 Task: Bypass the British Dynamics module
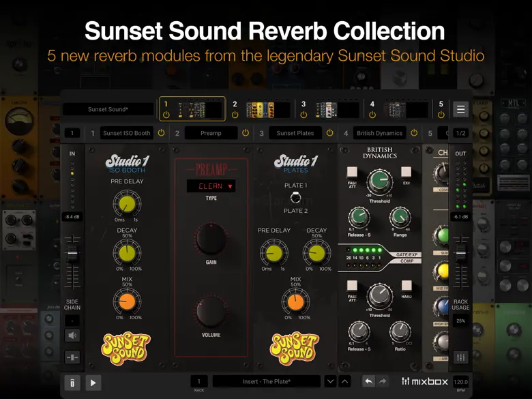[414, 133]
